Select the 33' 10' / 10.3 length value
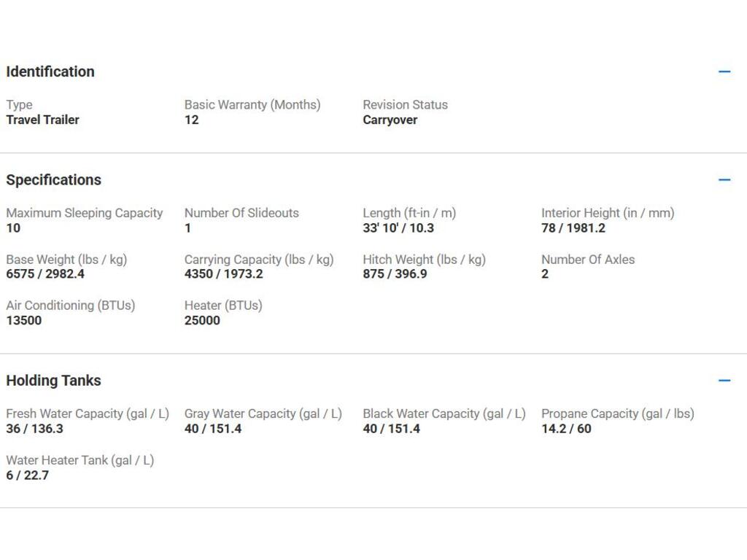The height and width of the screenshot is (560, 747). pos(398,228)
